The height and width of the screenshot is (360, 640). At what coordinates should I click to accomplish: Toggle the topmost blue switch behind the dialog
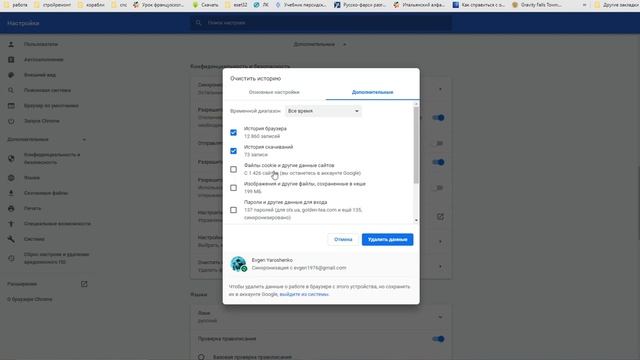(438, 118)
